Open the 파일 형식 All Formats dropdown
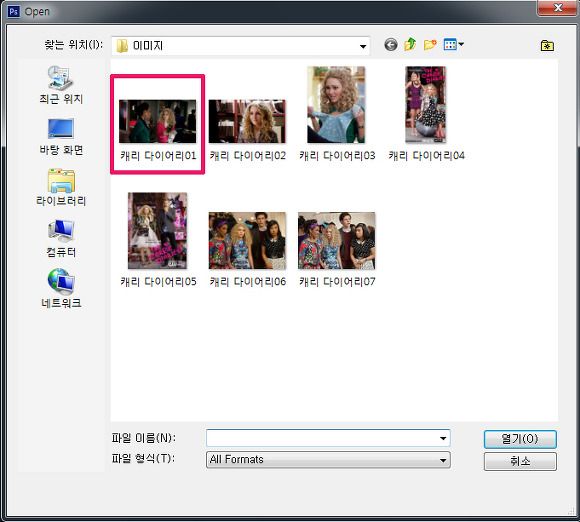 (328, 460)
